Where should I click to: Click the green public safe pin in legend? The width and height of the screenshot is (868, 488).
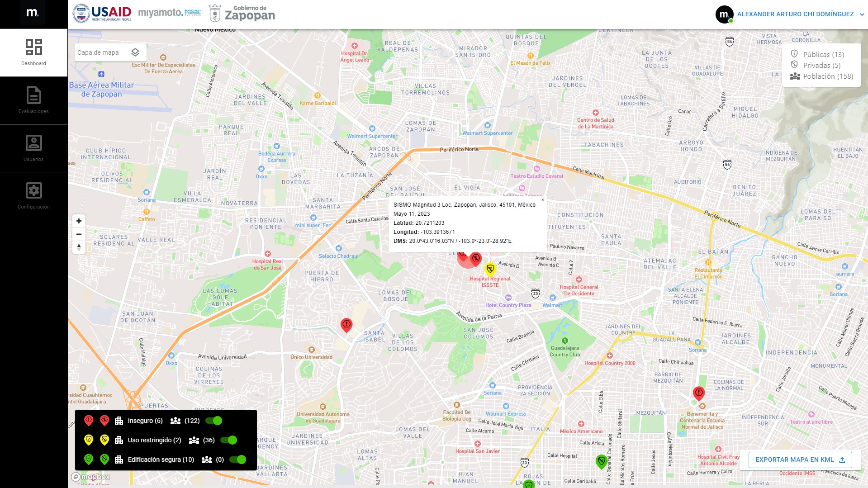tap(89, 459)
